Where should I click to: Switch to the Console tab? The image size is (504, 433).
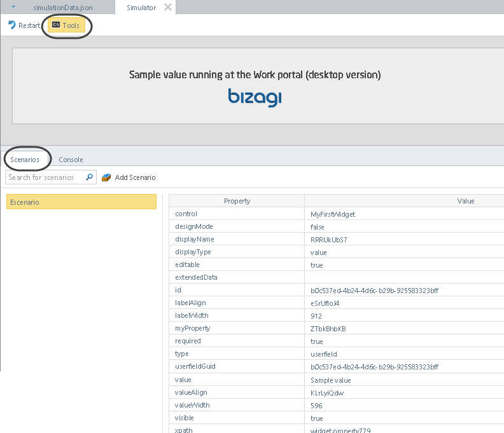[x=71, y=160]
